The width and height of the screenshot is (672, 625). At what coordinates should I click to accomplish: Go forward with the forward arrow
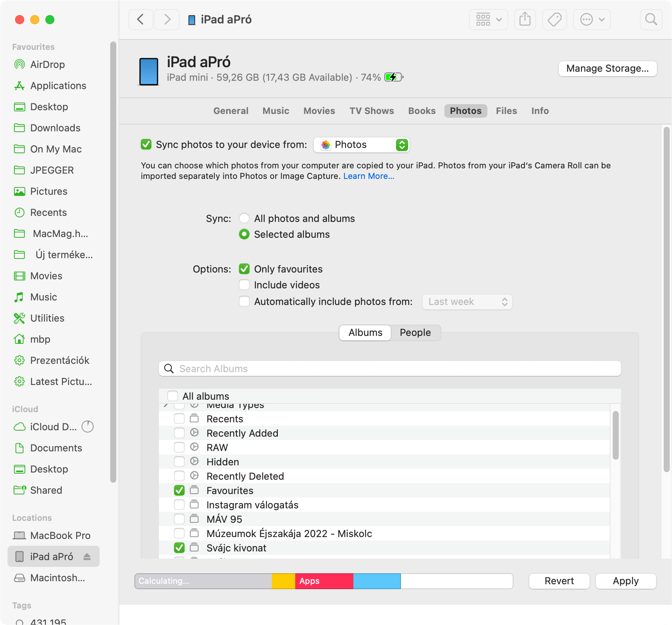point(167,20)
